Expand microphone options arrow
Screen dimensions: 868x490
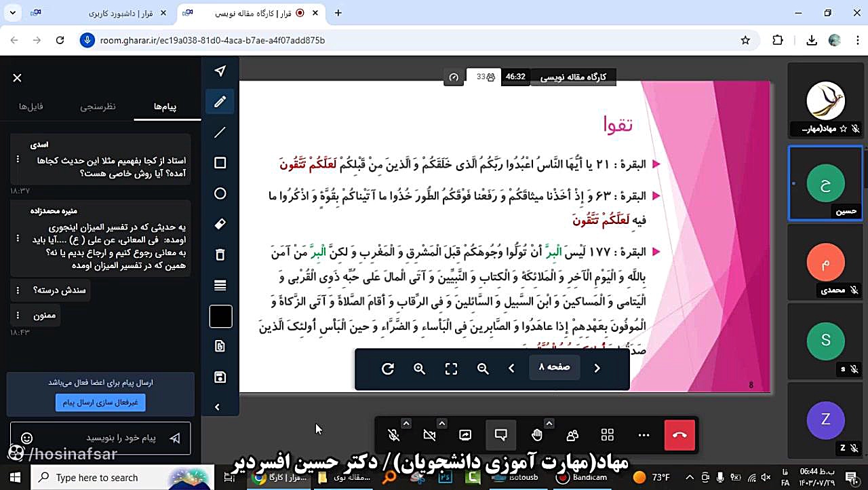pos(406,423)
